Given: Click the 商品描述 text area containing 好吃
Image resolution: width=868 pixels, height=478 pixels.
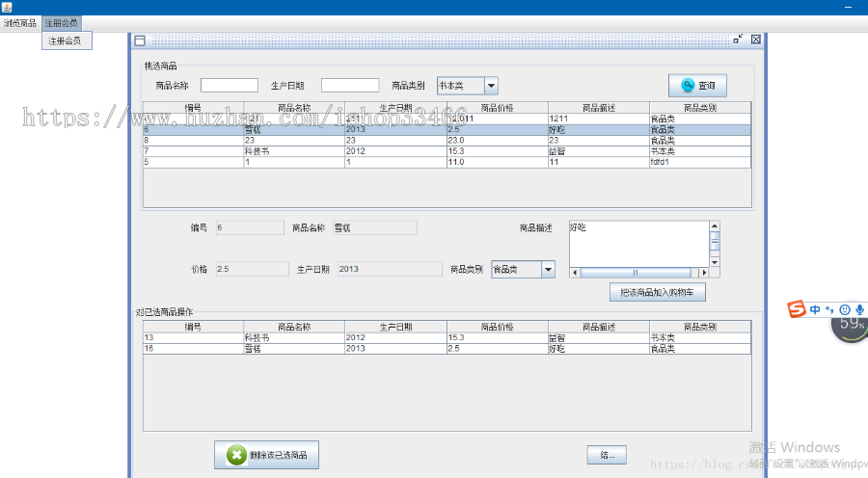Looking at the screenshot, I should click(639, 244).
